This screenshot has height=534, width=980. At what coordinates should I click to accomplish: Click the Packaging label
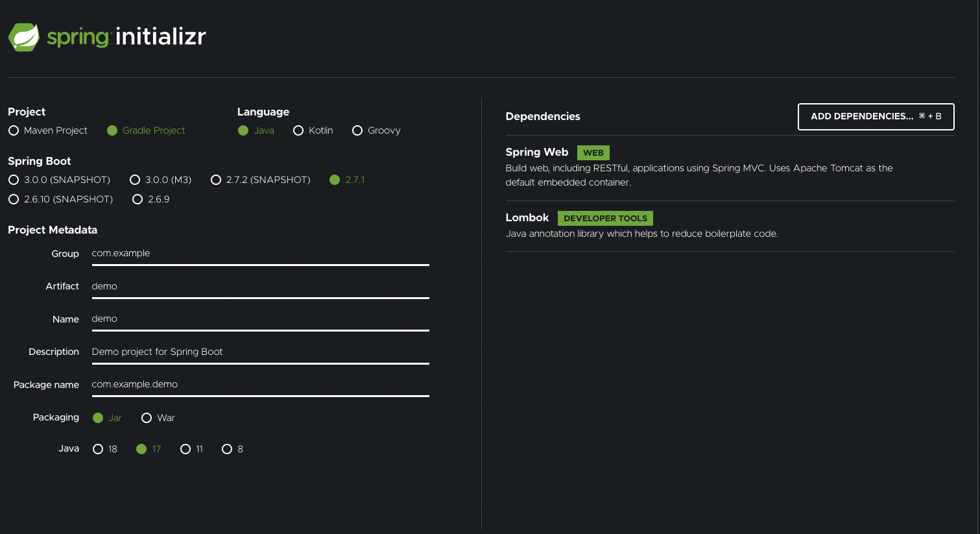(56, 417)
